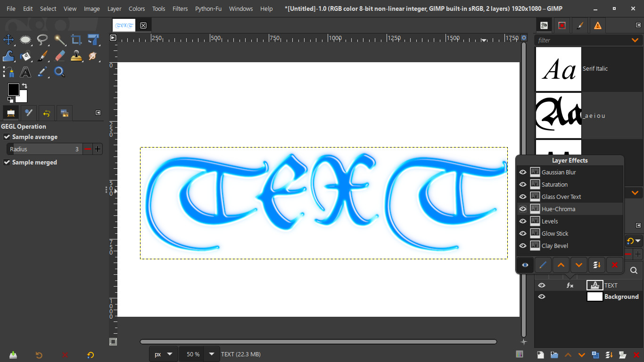
Task: Open the Colors menu
Action: tap(137, 8)
